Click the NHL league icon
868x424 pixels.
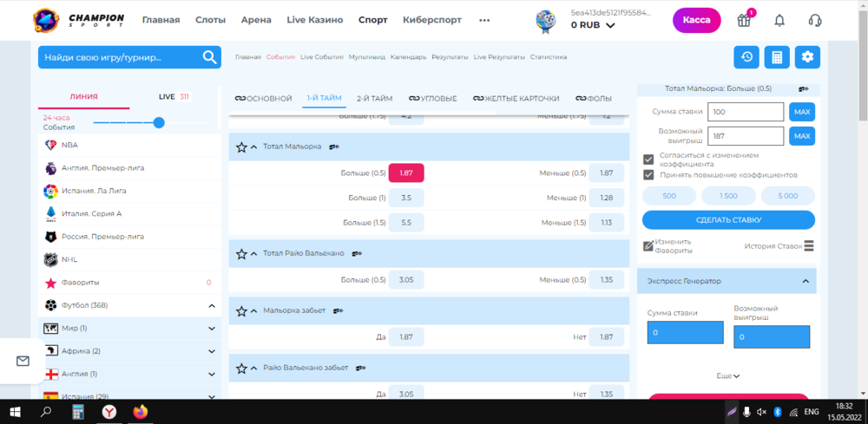51,259
